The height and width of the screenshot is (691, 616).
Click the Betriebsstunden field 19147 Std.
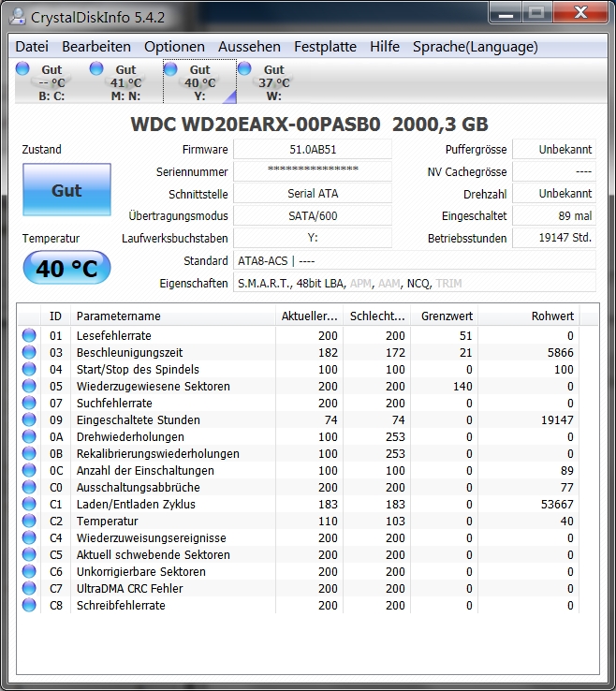554,238
